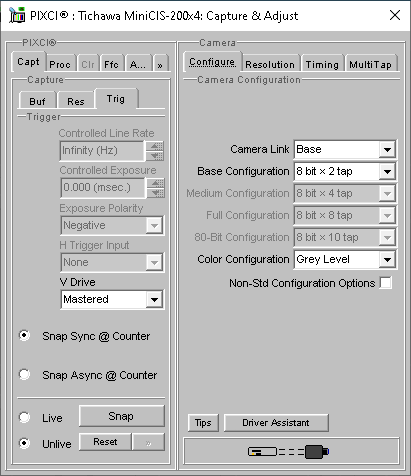The image size is (411, 476).
Task: Show more PIXCI tabs with the » arrow
Action: click(x=160, y=64)
